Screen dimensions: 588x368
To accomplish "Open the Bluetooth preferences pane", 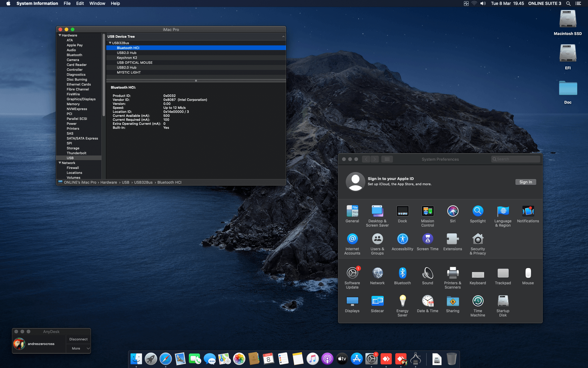I will pyautogui.click(x=402, y=274).
